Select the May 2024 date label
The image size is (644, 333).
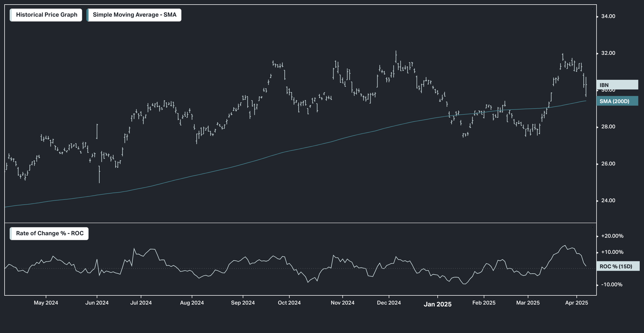[46, 303]
